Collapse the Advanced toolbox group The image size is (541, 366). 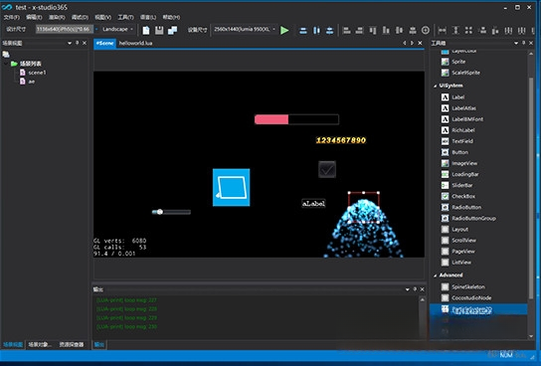[435, 275]
